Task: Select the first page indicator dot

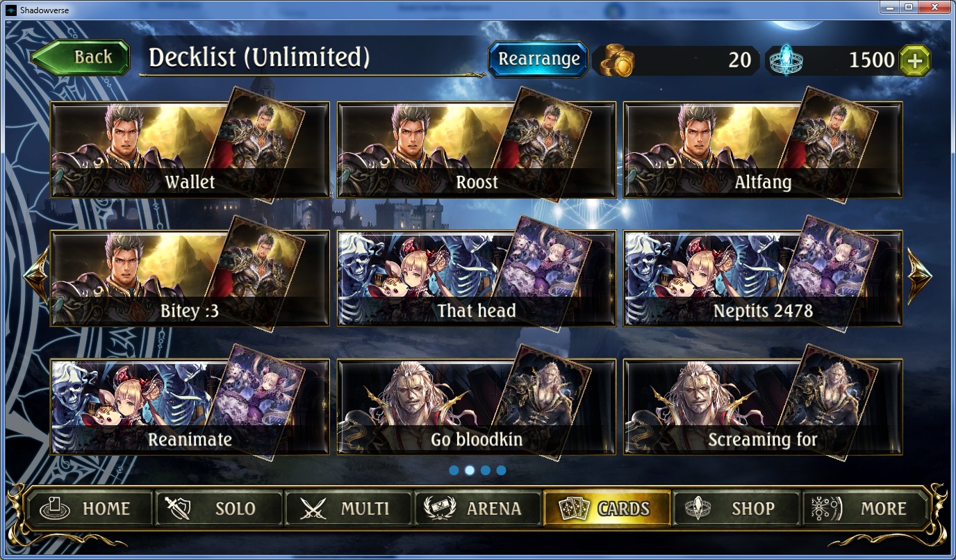Action: point(454,470)
